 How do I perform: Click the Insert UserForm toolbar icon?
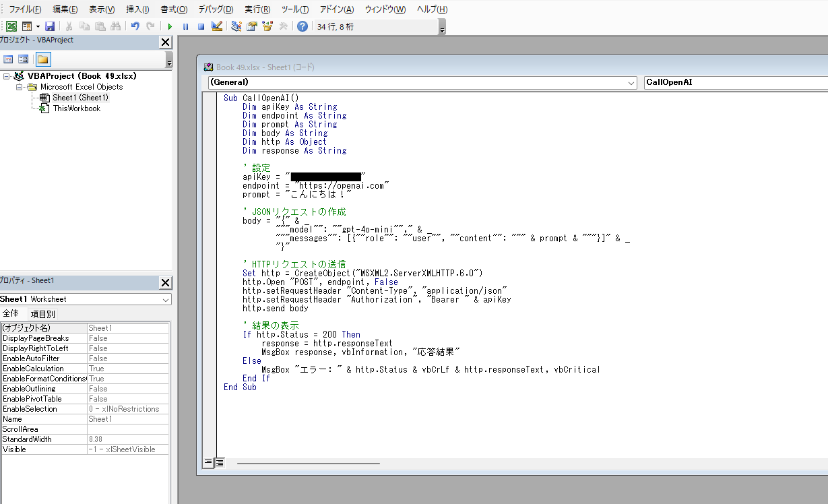pyautogui.click(x=27, y=26)
